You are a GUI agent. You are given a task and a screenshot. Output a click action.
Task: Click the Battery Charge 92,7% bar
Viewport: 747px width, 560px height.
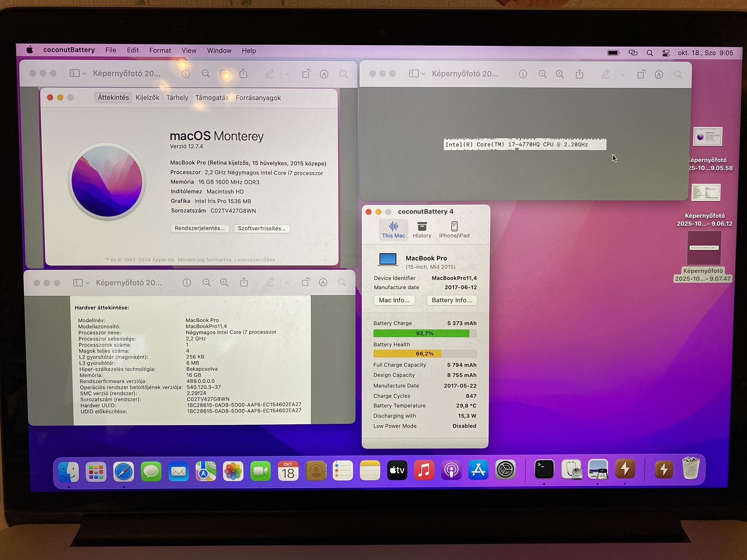tap(425, 333)
